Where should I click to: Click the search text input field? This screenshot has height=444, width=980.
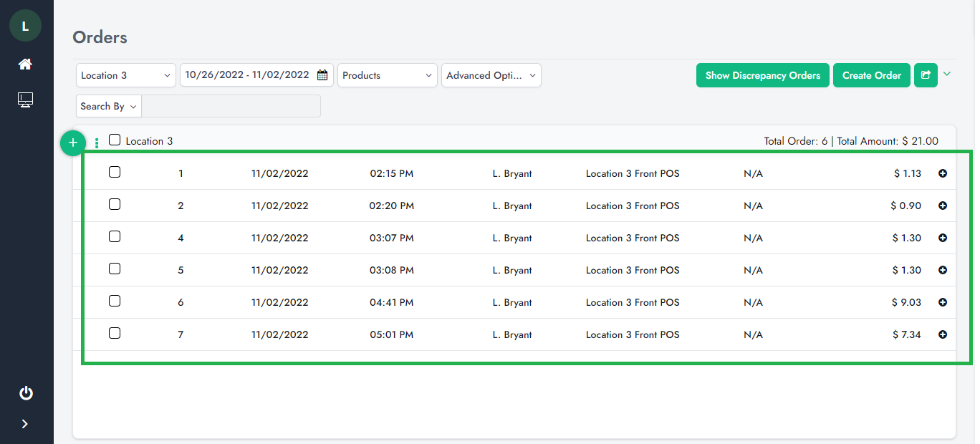(231, 106)
